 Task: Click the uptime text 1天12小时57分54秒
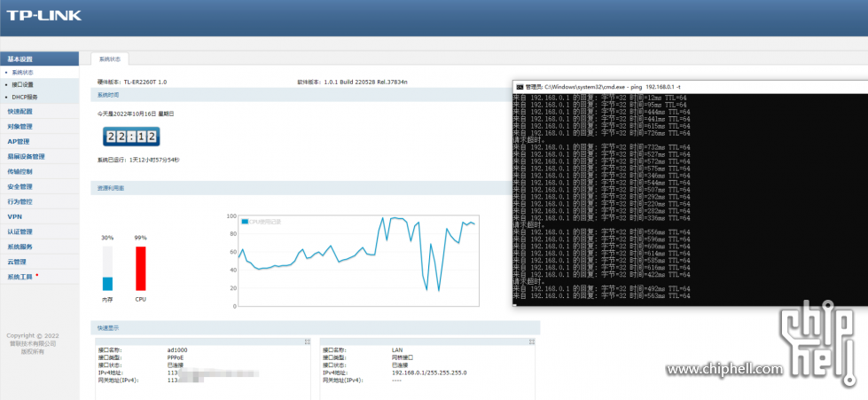point(154,161)
